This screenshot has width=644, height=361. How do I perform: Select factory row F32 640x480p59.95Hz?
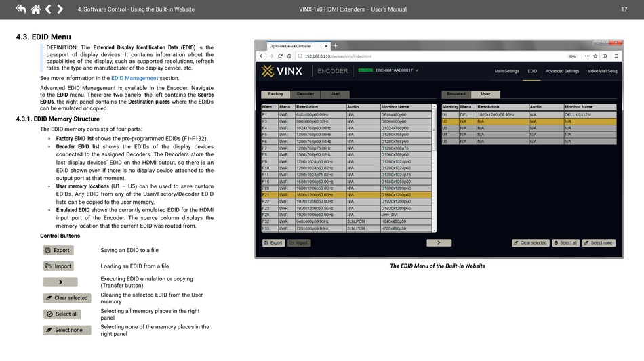(346, 221)
